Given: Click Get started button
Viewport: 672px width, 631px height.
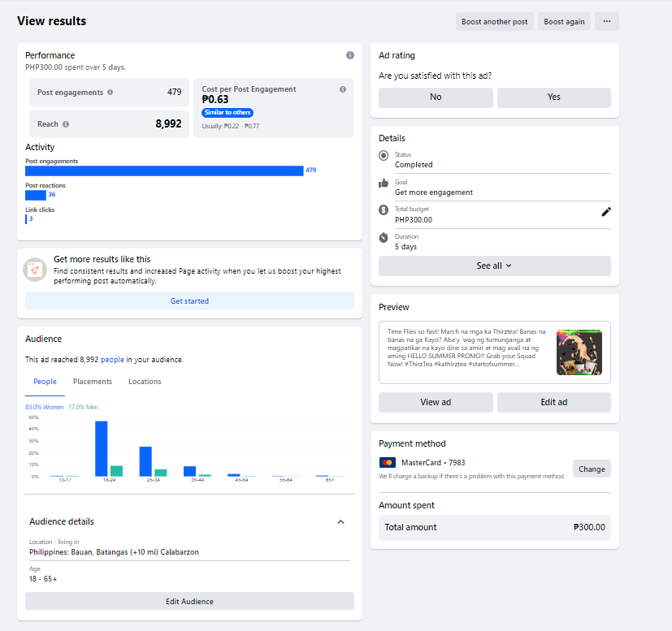Looking at the screenshot, I should click(189, 301).
